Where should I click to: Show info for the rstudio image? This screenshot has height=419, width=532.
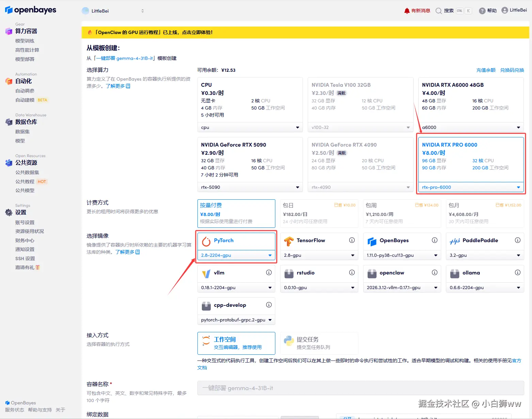tap(352, 272)
